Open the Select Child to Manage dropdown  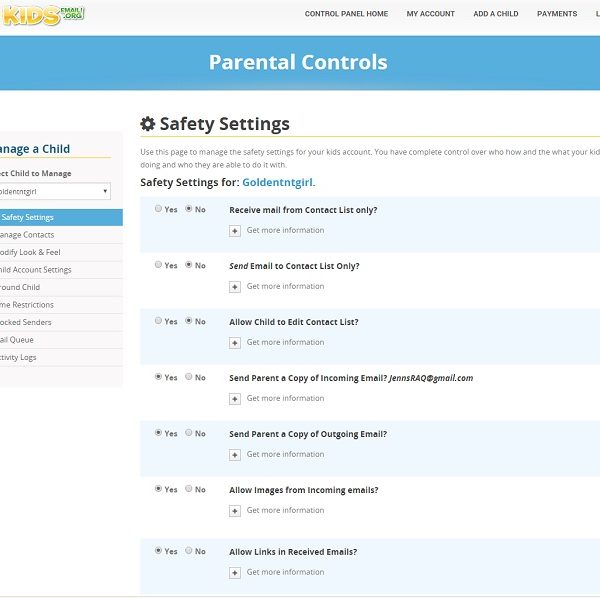click(x=55, y=191)
